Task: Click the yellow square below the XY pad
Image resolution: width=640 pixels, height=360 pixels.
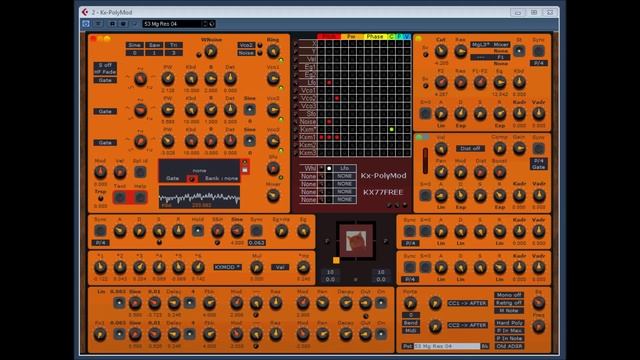Action: pyautogui.click(x=336, y=260)
